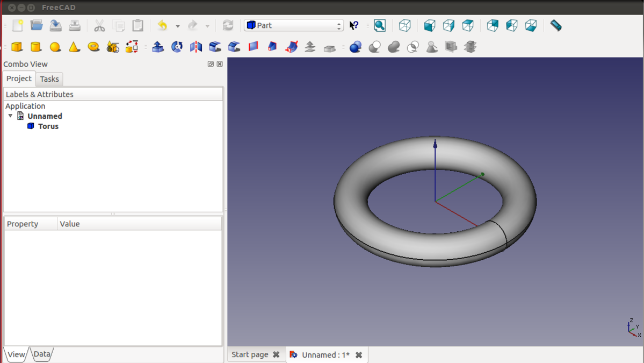Click the Torus creation tool
The height and width of the screenshot is (363, 644).
pyautogui.click(x=93, y=47)
